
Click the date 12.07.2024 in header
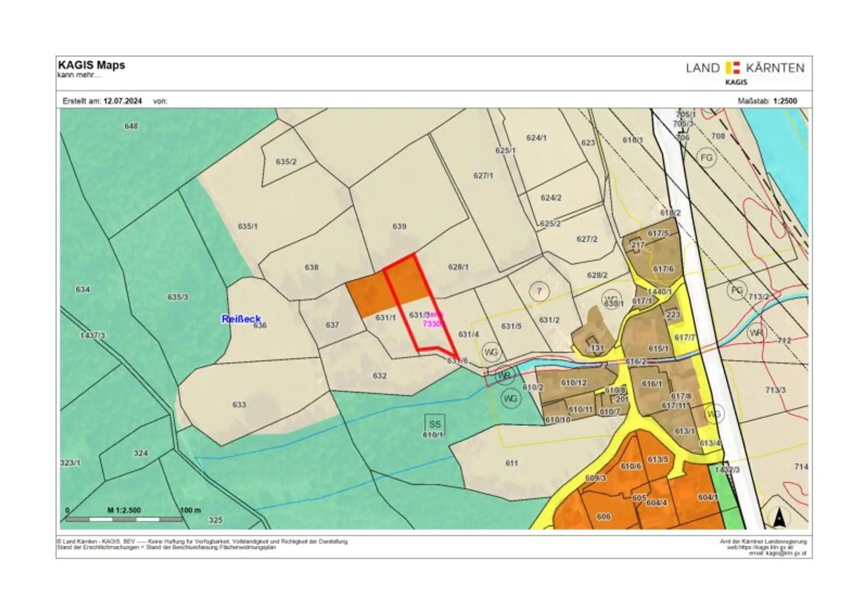123,101
